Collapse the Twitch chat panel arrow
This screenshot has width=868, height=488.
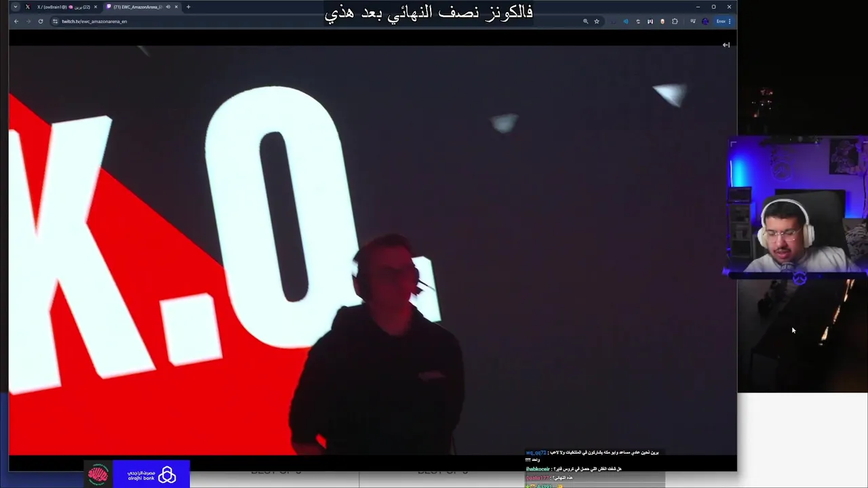tap(726, 45)
